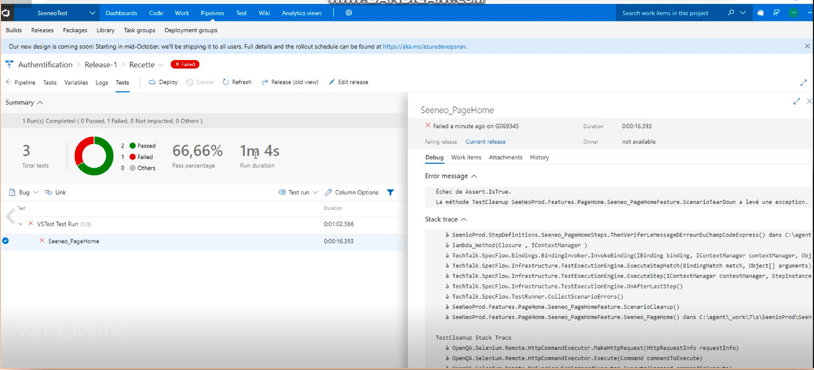Image resolution: width=814 pixels, height=370 pixels.
Task: Go back to Pipeline view
Action: coord(21,82)
